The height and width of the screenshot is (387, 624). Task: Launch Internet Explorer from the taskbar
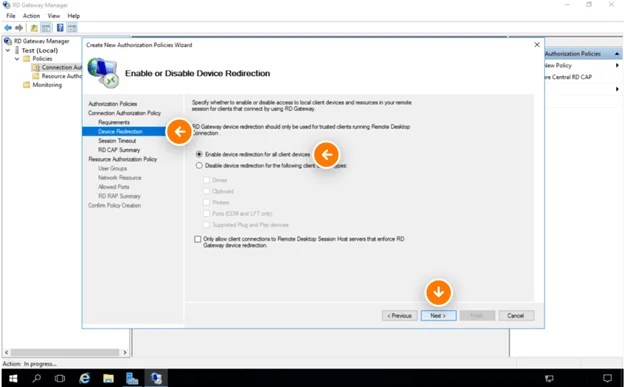(84, 378)
